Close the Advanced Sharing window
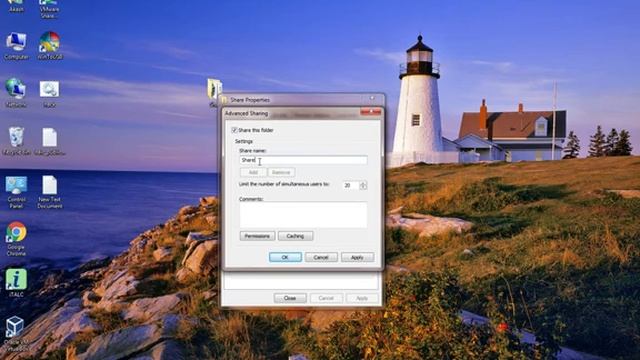The image size is (640, 360). coord(371,112)
